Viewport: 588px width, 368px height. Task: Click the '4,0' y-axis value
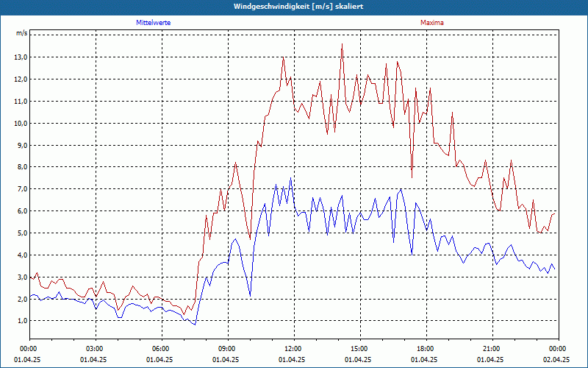[23, 255]
